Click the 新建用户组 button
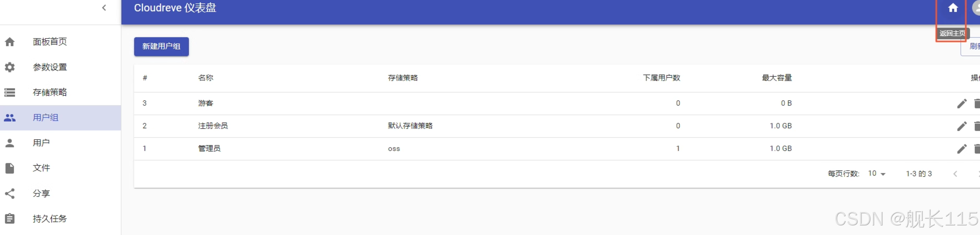Viewport: 980px width, 235px height. coord(161,47)
